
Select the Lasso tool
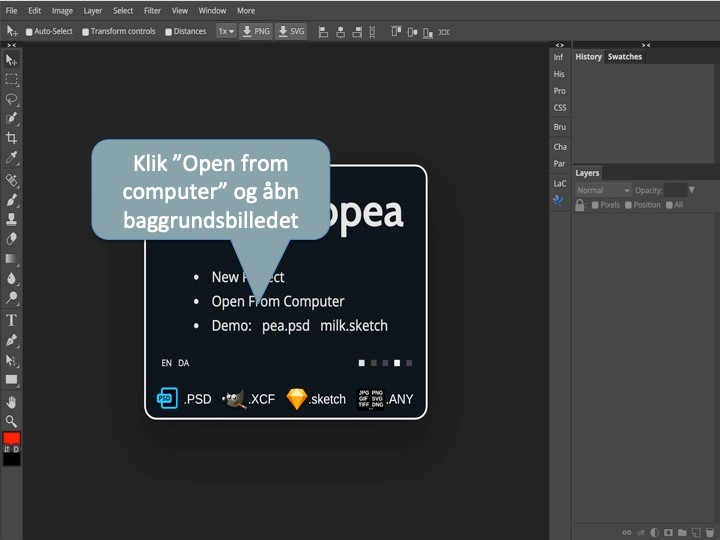(11, 99)
